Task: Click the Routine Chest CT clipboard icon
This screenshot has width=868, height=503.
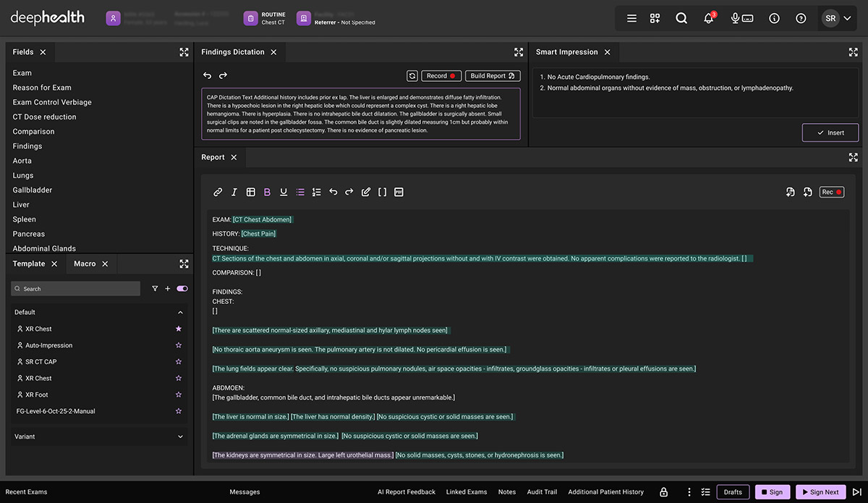Action: click(x=250, y=18)
